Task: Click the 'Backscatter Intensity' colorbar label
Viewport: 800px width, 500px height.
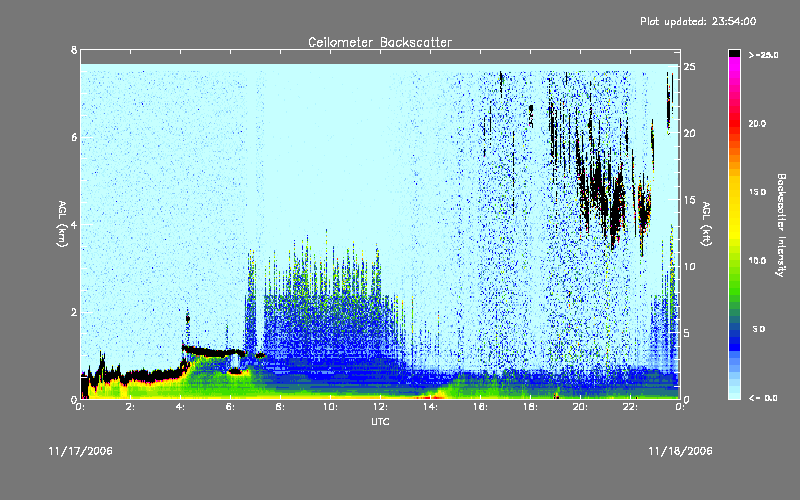Action: (x=781, y=225)
